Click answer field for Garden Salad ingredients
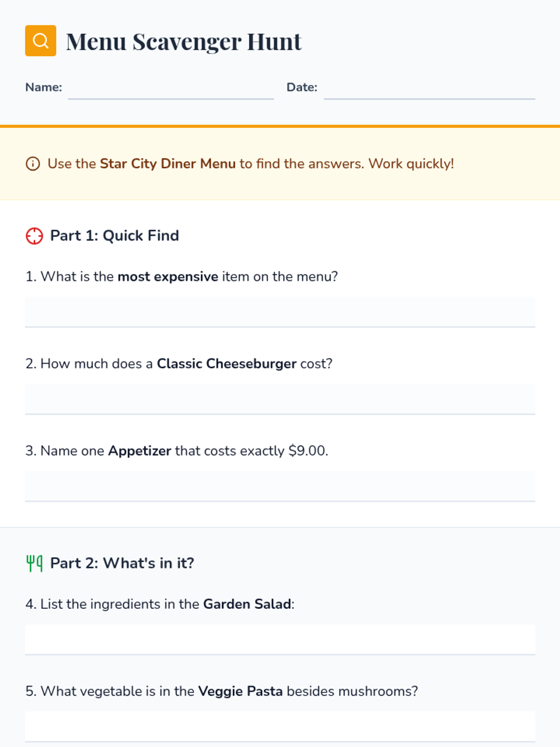 click(x=280, y=639)
